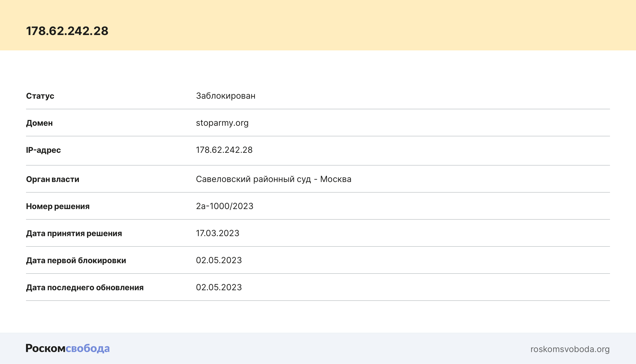636x364 pixels.
Task: Click the Орган власти label
Action: click(53, 179)
